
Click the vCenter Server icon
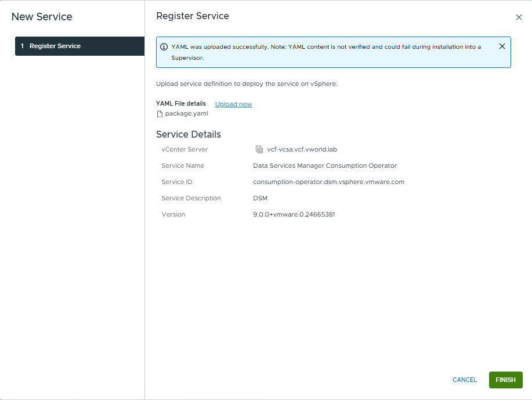pyautogui.click(x=259, y=149)
